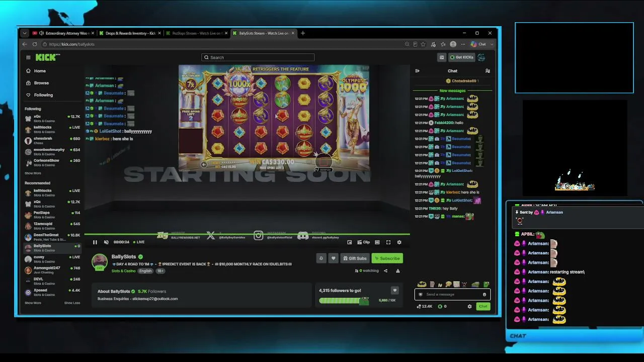Open browser three-dot menu
Viewport: 644px width, 362px height.
463,44
